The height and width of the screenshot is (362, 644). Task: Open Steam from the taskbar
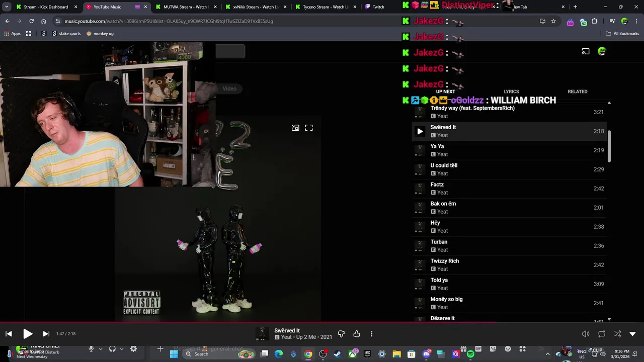tap(338, 354)
